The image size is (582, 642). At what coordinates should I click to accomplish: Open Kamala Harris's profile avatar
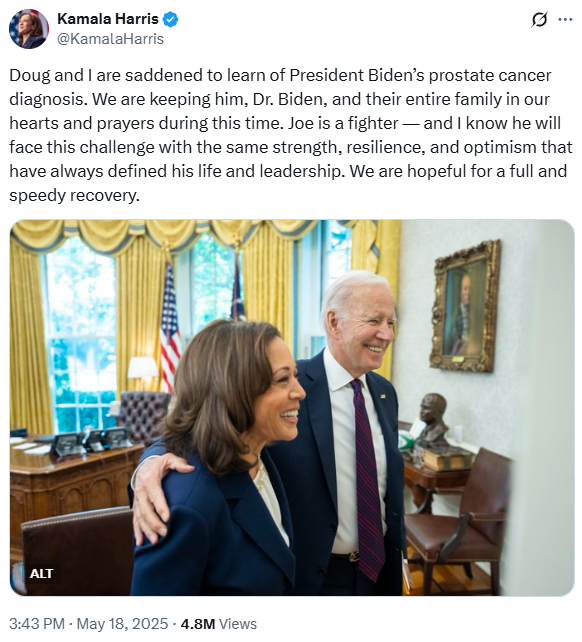[x=29, y=29]
